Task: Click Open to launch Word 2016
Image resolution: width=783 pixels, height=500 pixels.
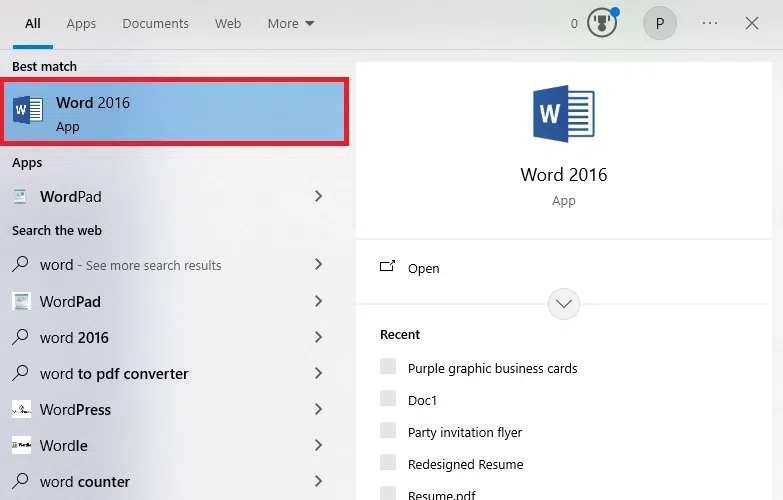Action: point(423,268)
